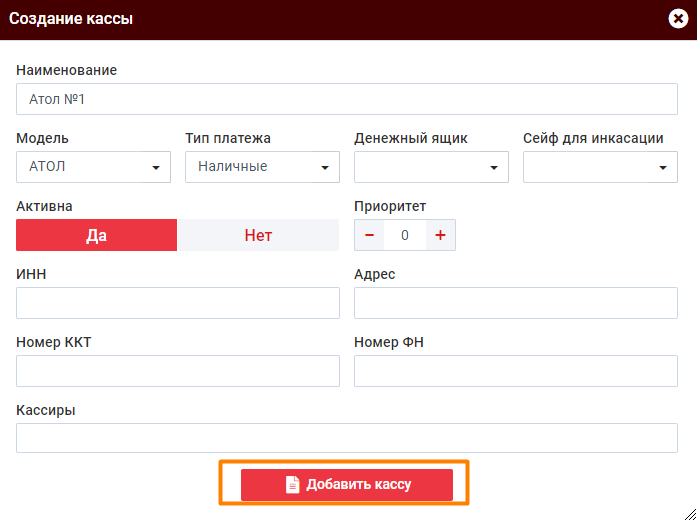Click the Кассиры field
This screenshot has height=521, width=697.
[347, 438]
